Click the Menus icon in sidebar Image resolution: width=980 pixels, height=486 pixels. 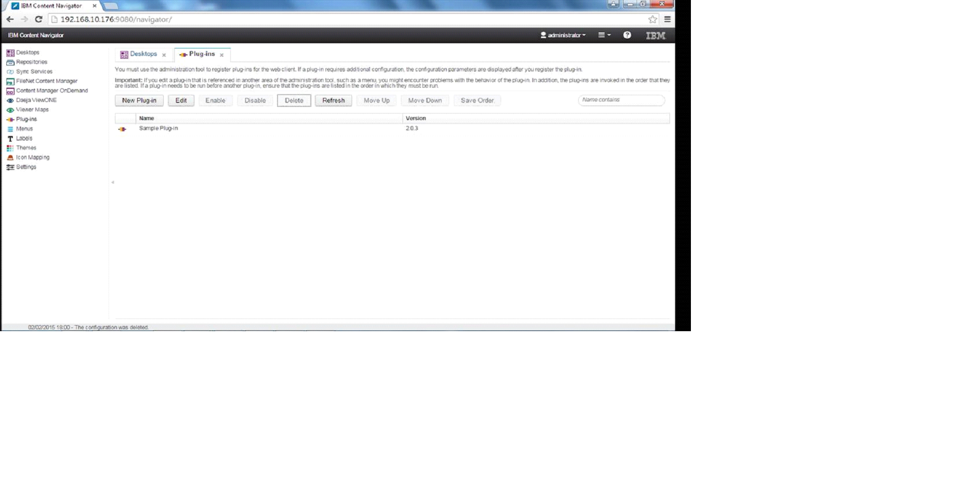point(10,129)
